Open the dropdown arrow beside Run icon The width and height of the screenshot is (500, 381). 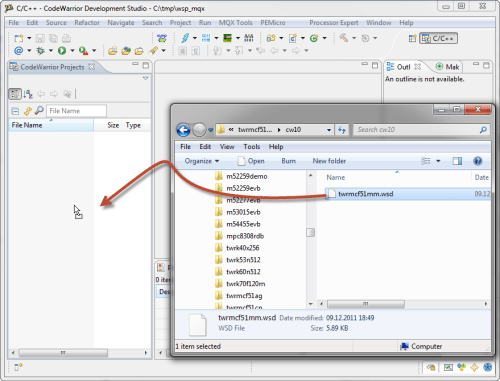(x=72, y=51)
